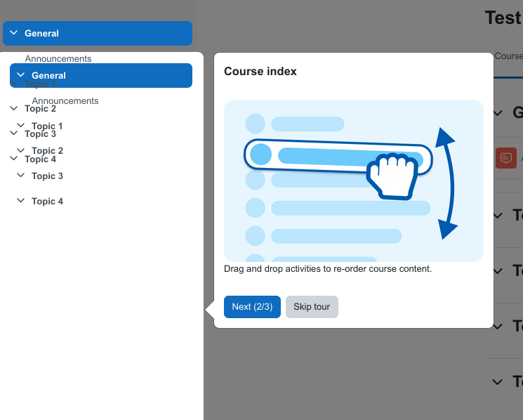The image size is (523, 420).
Task: Collapse the top highlighted General section chevron
Action: click(13, 33)
